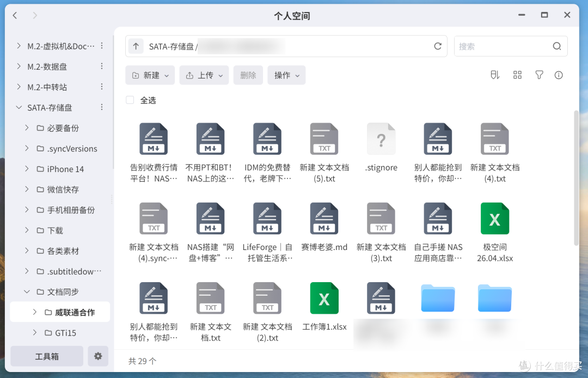The height and width of the screenshot is (378, 588).
Task: Expand the M.2-数据盘 volume
Action: [19, 66]
